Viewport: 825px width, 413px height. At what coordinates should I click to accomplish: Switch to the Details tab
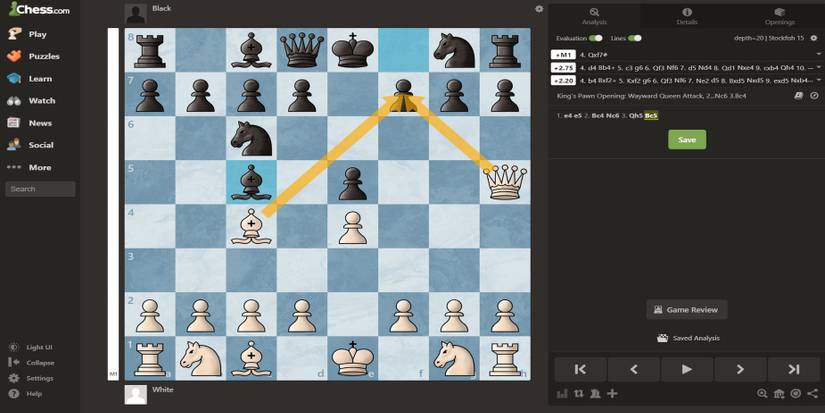point(687,16)
